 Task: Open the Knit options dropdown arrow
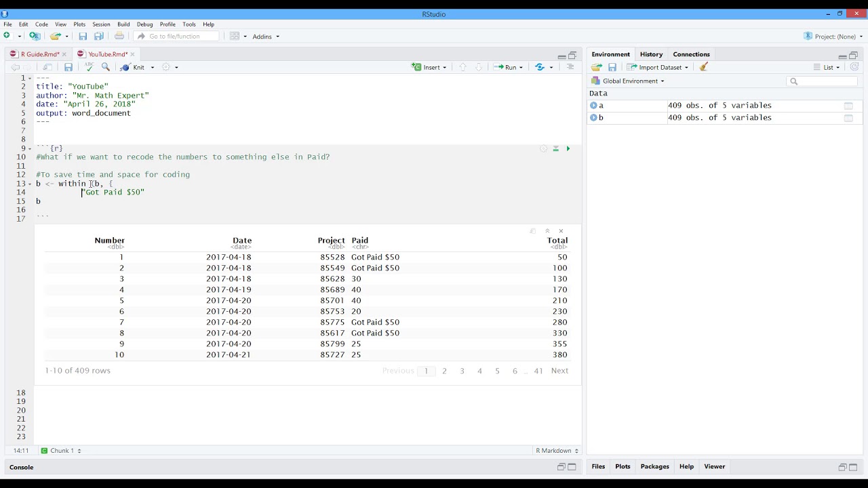tap(153, 67)
